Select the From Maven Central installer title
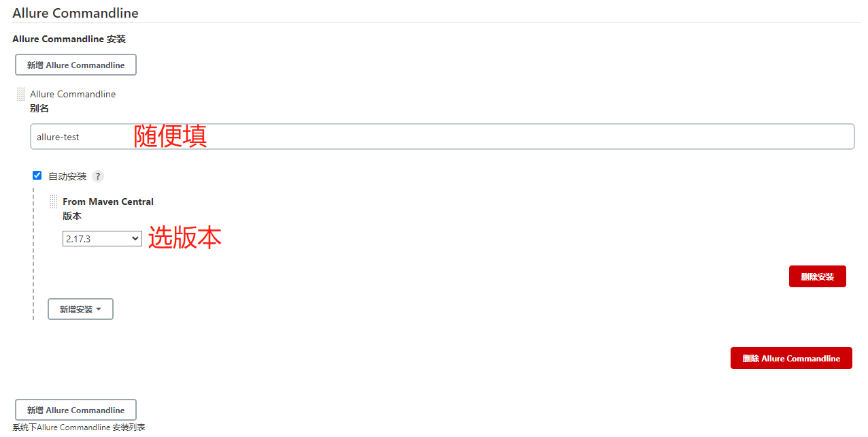This screenshot has width=868, height=437. (x=108, y=201)
